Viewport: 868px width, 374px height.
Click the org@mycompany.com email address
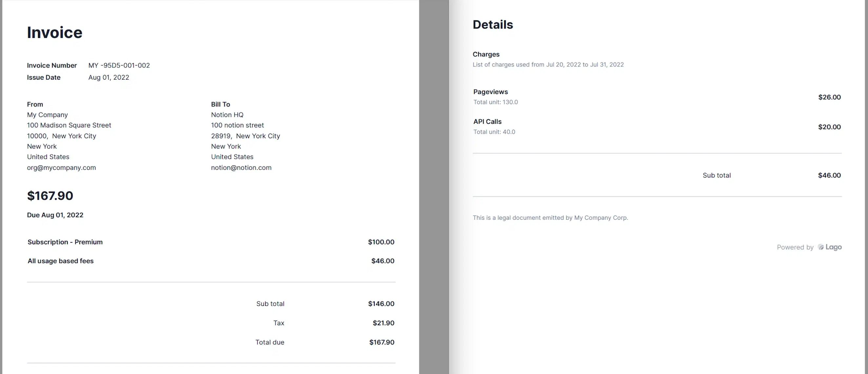point(61,168)
